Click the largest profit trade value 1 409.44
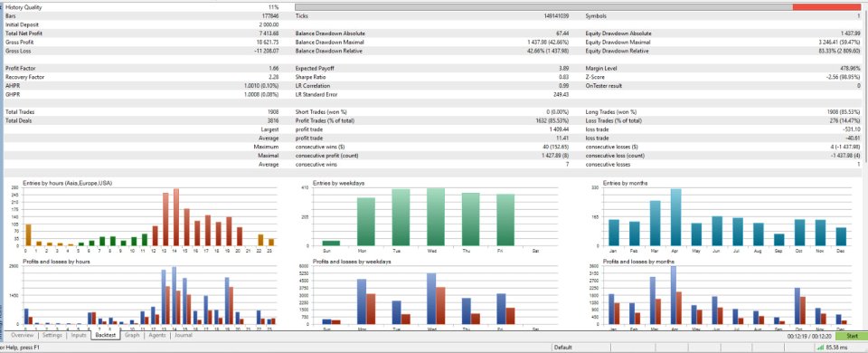 (x=560, y=129)
